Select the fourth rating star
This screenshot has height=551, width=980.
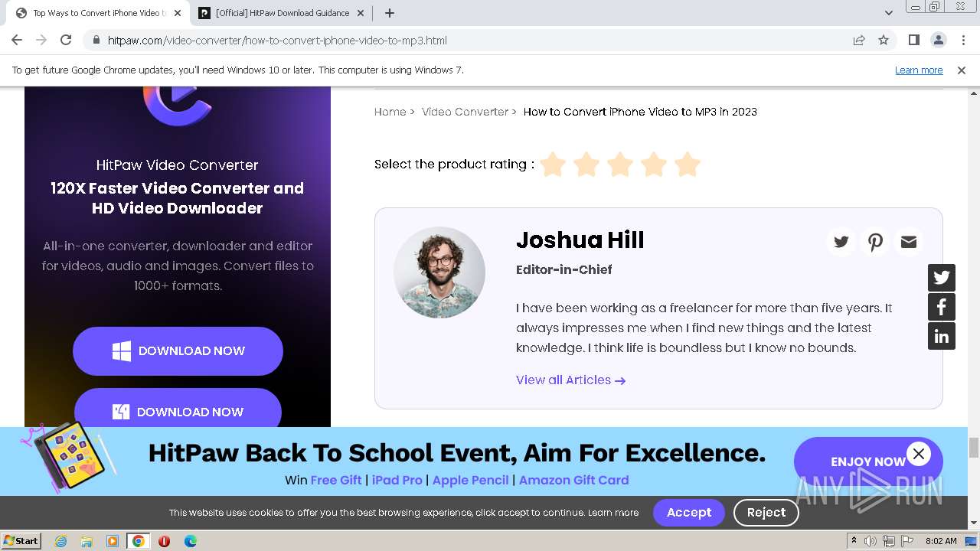pos(654,164)
